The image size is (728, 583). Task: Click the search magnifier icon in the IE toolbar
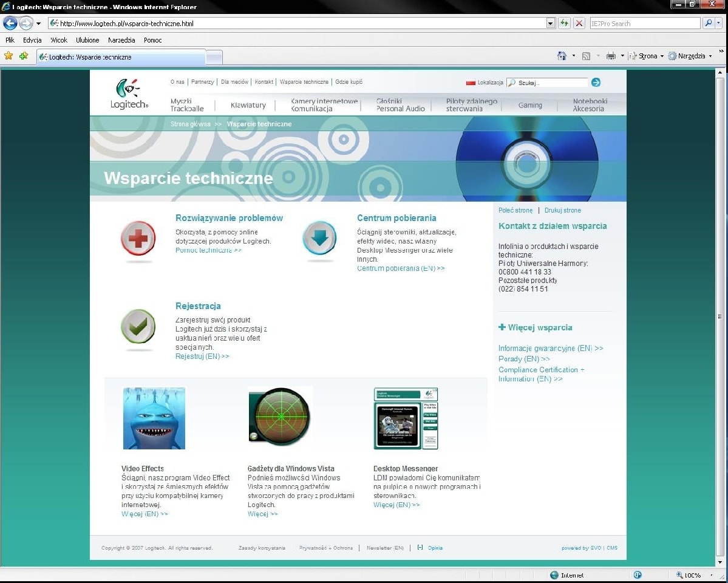pyautogui.click(x=709, y=22)
